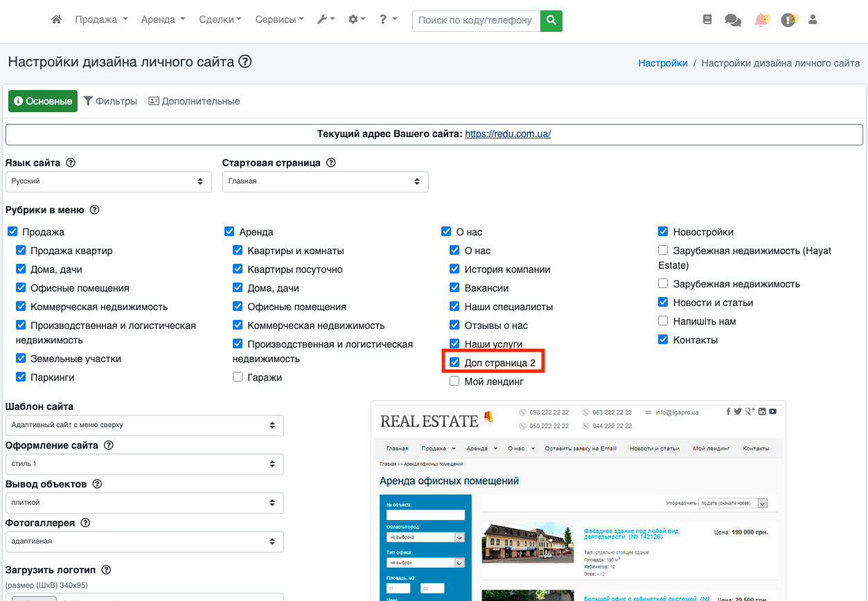Screen dimensions: 868x601
Task: Uncheck the Доп страница 2 checkbox
Action: click(454, 362)
